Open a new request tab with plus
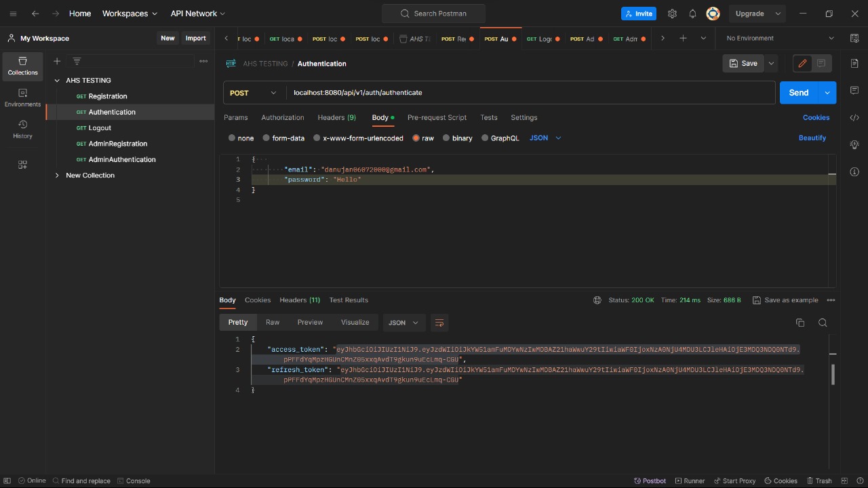The width and height of the screenshot is (868, 488). coord(683,39)
